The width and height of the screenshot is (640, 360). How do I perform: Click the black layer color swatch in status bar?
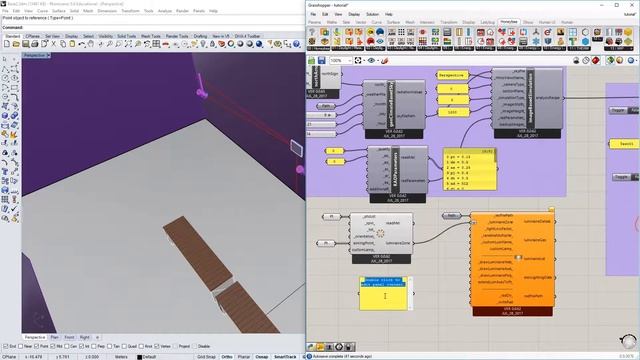tap(139, 357)
